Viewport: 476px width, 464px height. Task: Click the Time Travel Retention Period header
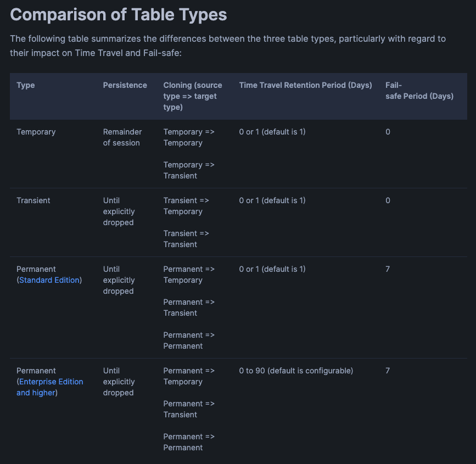point(305,85)
